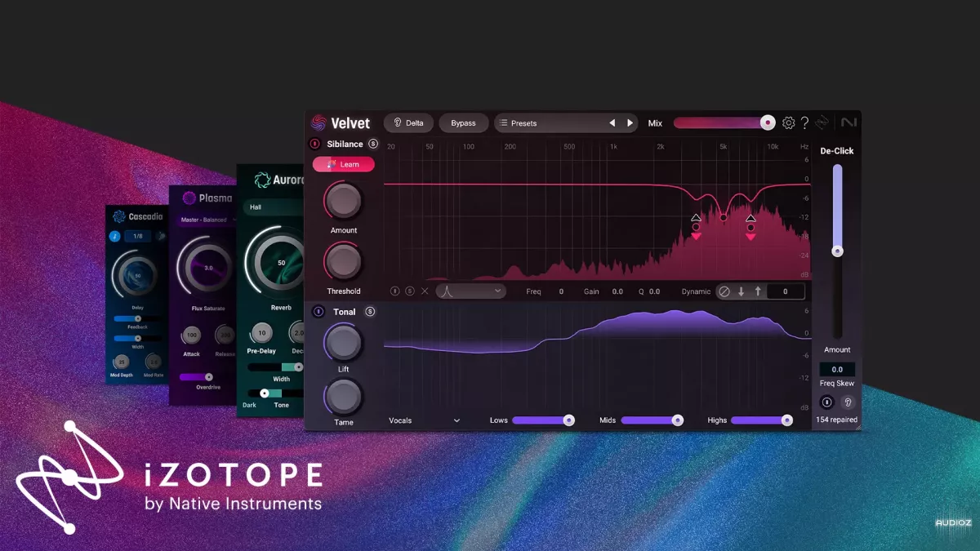The width and height of the screenshot is (980, 551).
Task: Click Aurora's Reverb amount knob
Action: pos(282,263)
